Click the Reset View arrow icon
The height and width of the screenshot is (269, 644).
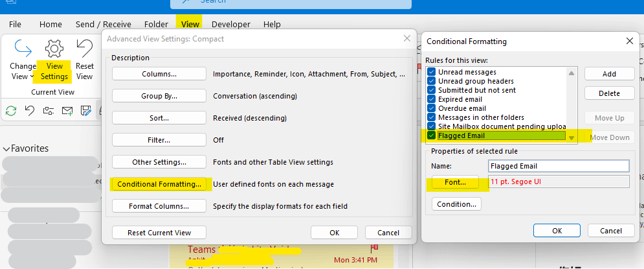click(85, 48)
